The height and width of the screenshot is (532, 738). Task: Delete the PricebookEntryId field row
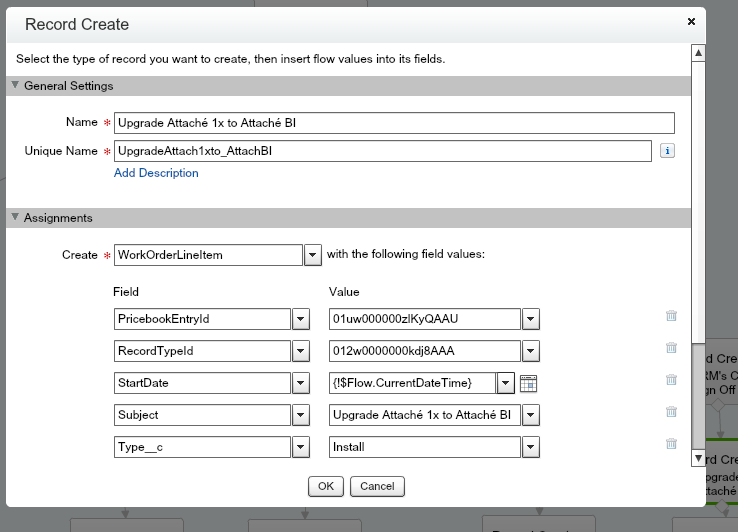(x=671, y=316)
